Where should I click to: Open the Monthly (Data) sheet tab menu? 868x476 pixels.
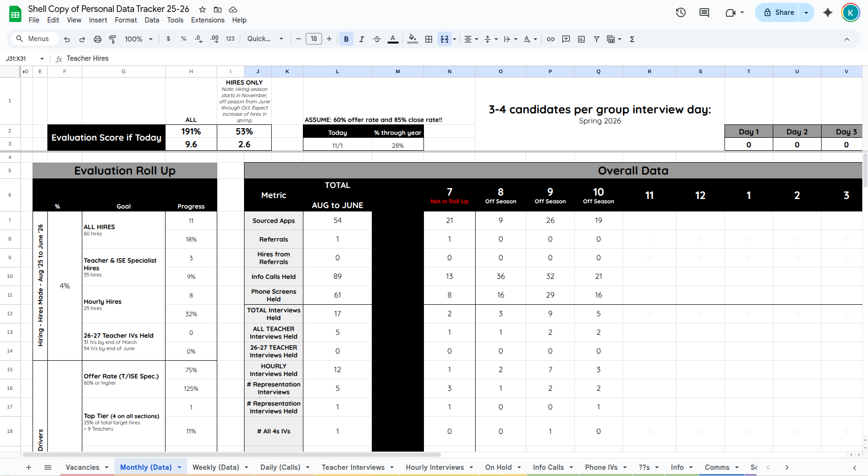tap(179, 467)
